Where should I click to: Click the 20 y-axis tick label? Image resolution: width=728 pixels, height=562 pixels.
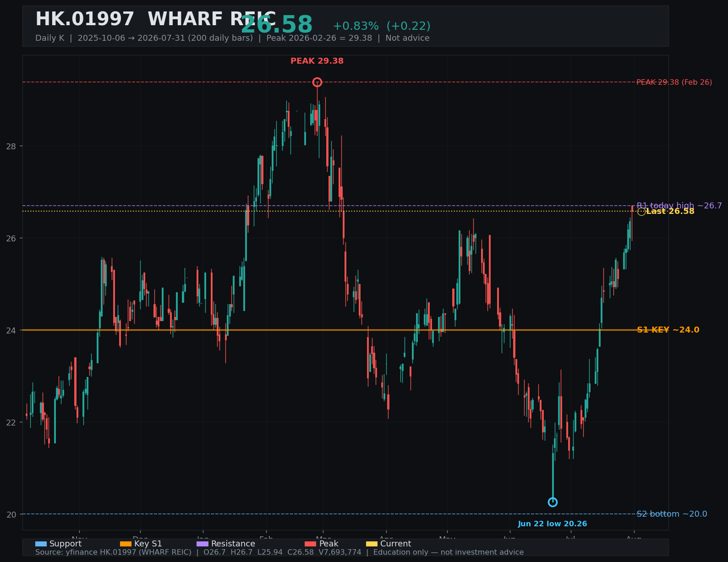click(11, 514)
